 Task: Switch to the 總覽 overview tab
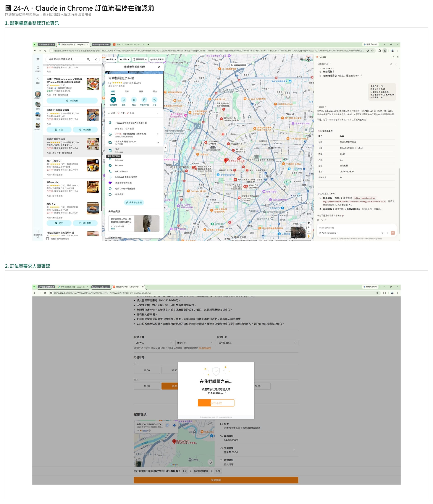(x=113, y=91)
